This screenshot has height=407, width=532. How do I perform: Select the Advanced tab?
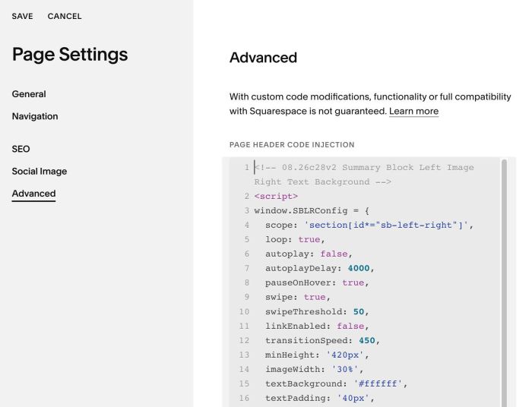(x=33, y=194)
